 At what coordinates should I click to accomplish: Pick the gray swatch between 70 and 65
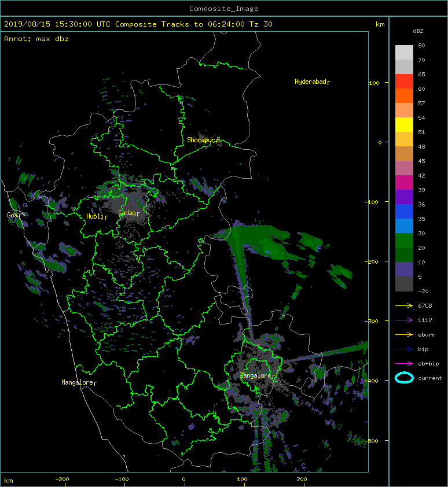404,67
